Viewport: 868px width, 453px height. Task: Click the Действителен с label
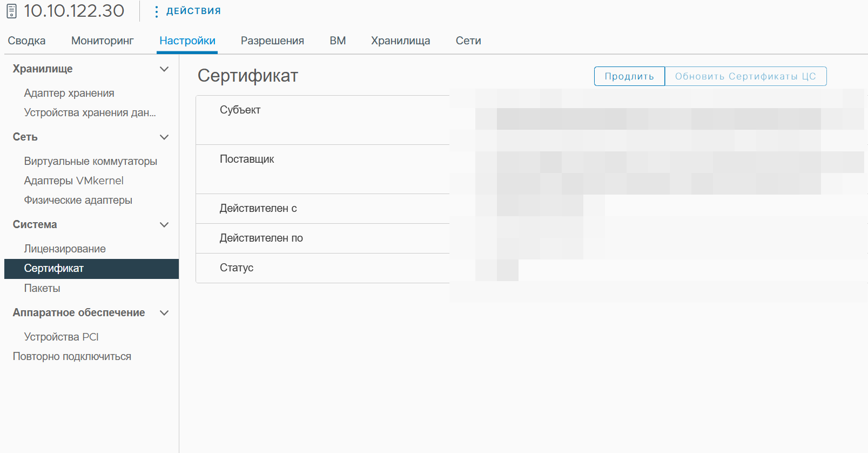pyautogui.click(x=258, y=208)
